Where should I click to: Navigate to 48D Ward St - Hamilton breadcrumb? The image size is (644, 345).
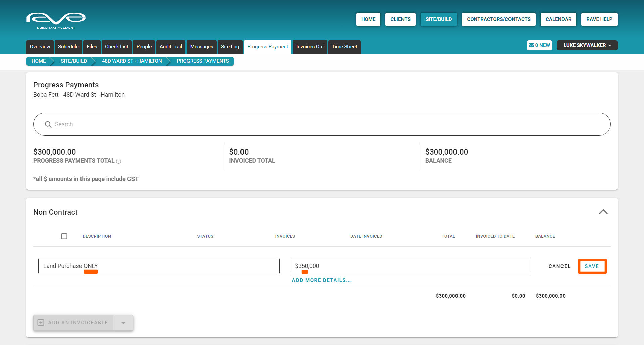[131, 61]
